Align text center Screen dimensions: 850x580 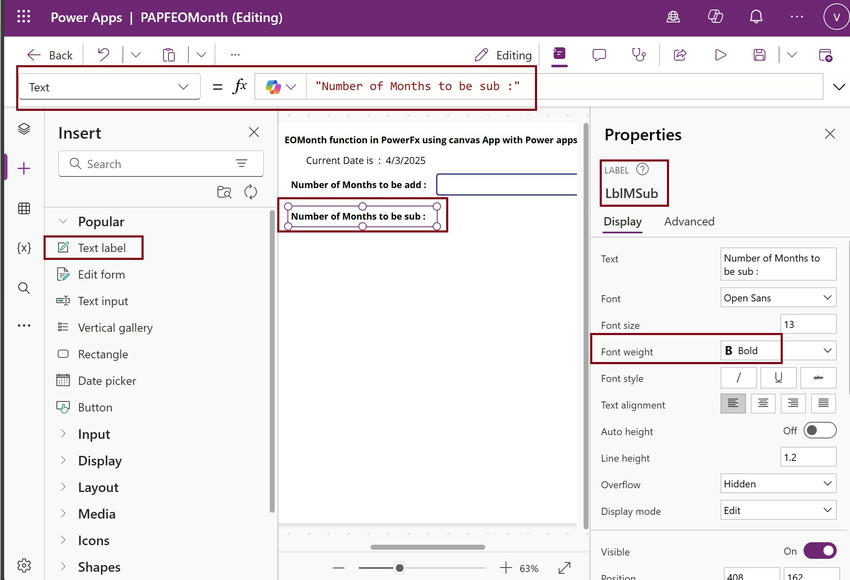763,403
